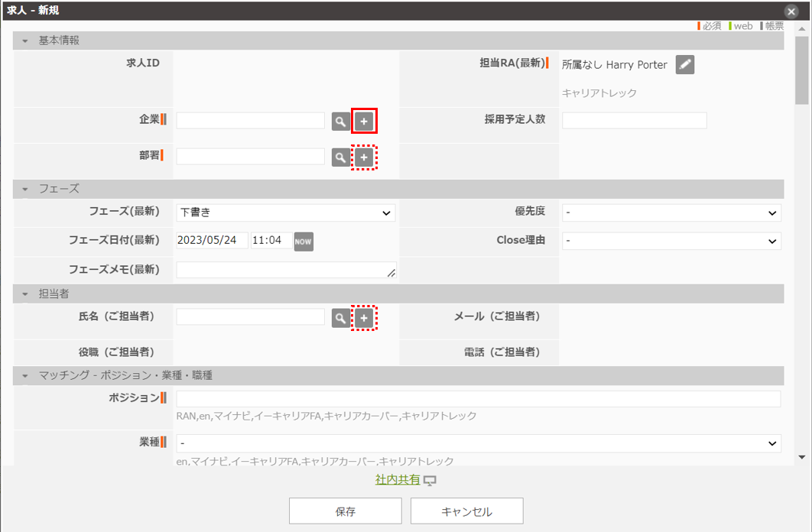The image size is (812, 532).
Task: Click the 保存 button
Action: click(346, 511)
